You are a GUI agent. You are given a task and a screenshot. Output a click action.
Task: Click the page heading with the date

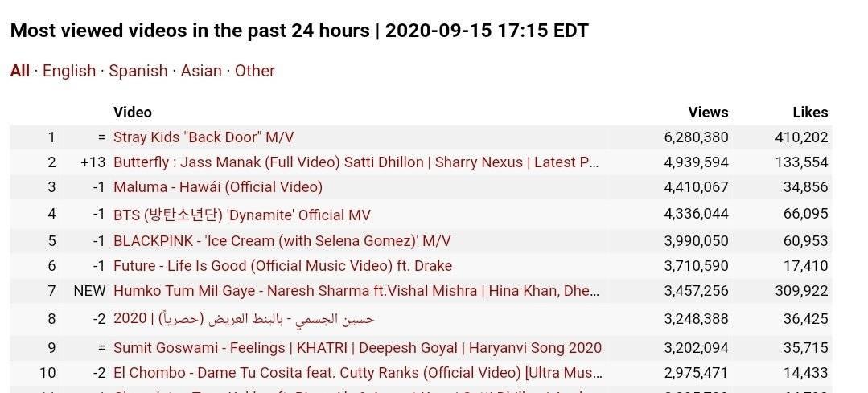click(x=299, y=31)
